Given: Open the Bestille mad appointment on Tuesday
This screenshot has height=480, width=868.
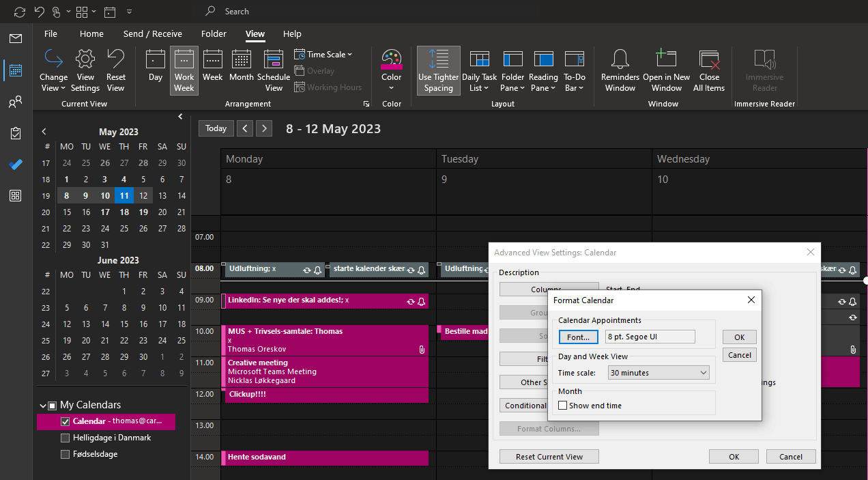Looking at the screenshot, I should coord(464,332).
